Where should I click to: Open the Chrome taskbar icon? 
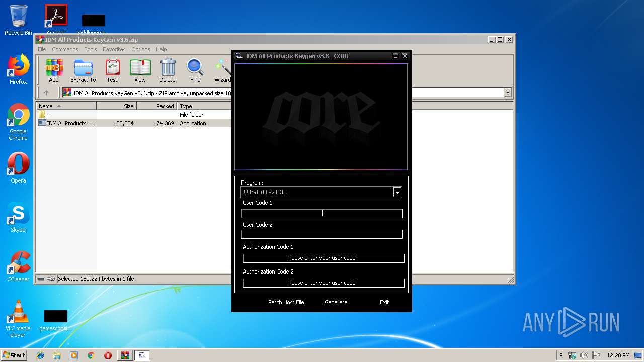pos(91,355)
